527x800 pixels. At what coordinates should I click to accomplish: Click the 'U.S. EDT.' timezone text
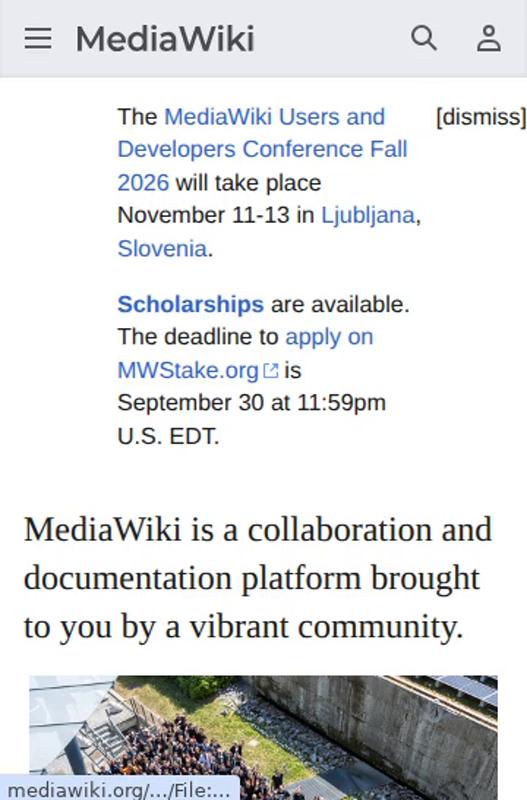click(x=168, y=437)
